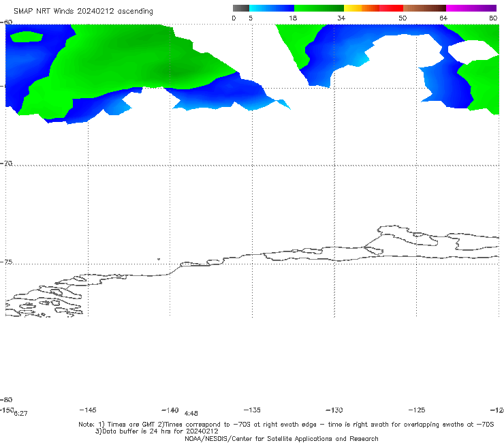The width and height of the screenshot is (504, 443).
Task: Click the small green wind patch at top-left
Action: [27, 37]
